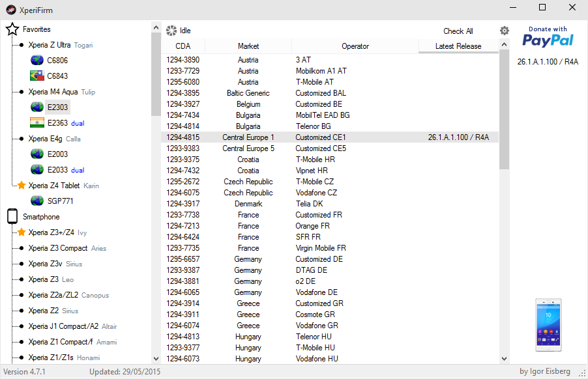Sort by the Latest Release column header
This screenshot has width=588, height=379.
pos(458,46)
